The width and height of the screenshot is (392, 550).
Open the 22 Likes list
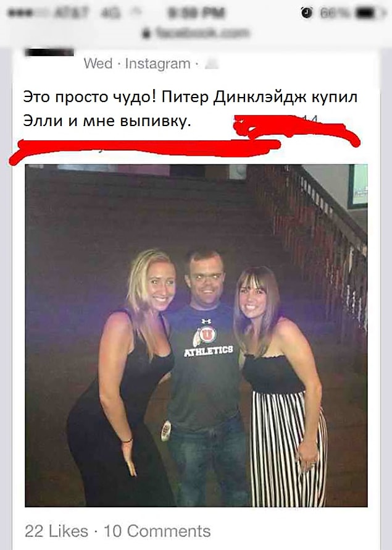coord(56,531)
